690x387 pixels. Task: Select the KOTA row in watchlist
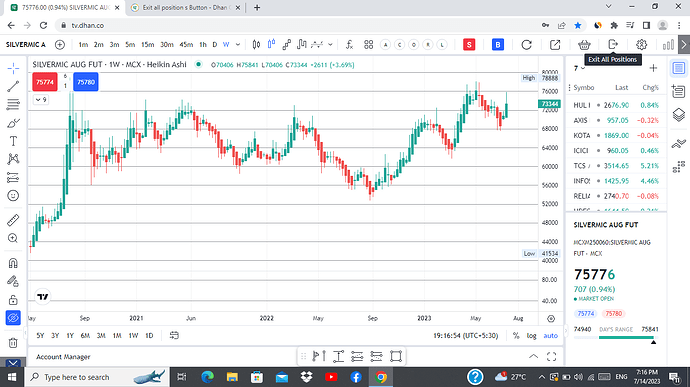616,135
